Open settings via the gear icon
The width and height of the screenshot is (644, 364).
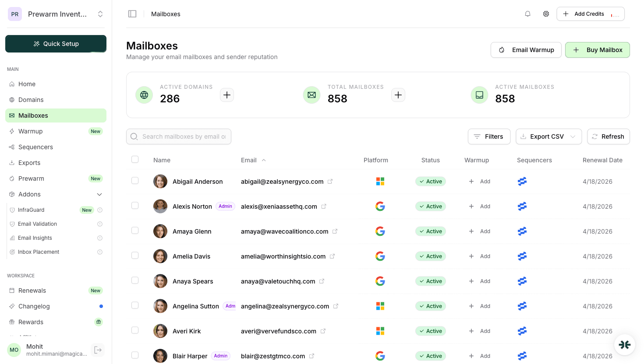pyautogui.click(x=546, y=14)
